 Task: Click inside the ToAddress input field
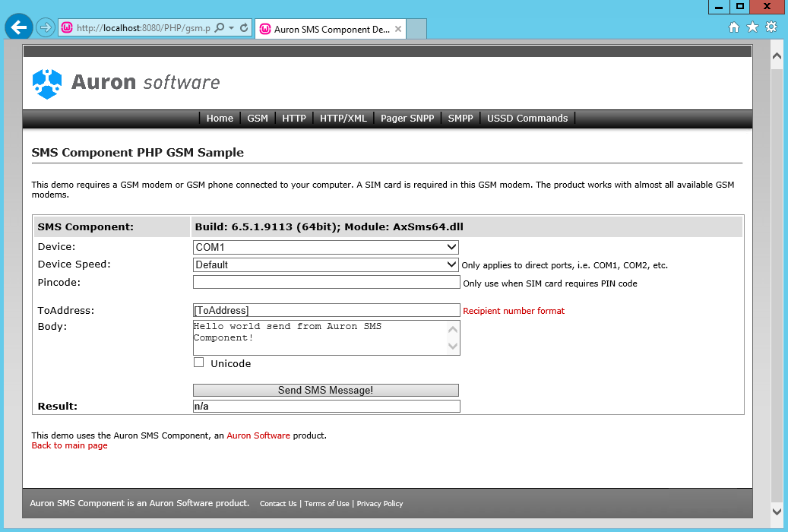tap(326, 310)
